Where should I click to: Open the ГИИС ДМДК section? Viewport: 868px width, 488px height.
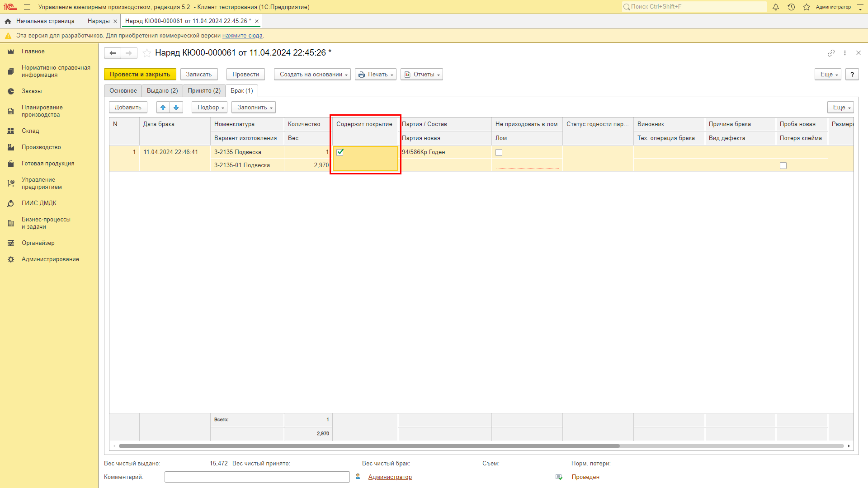point(49,203)
